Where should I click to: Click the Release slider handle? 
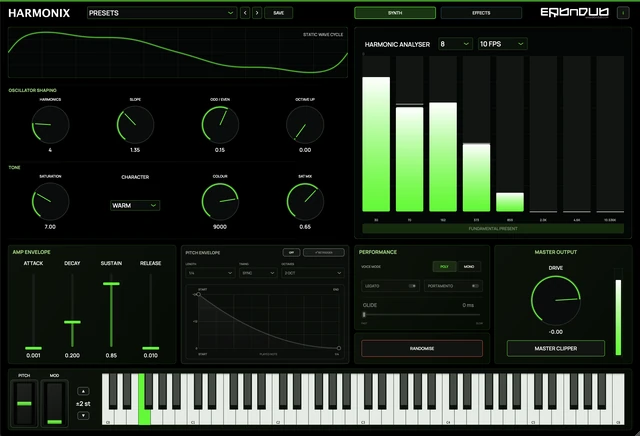(x=151, y=348)
